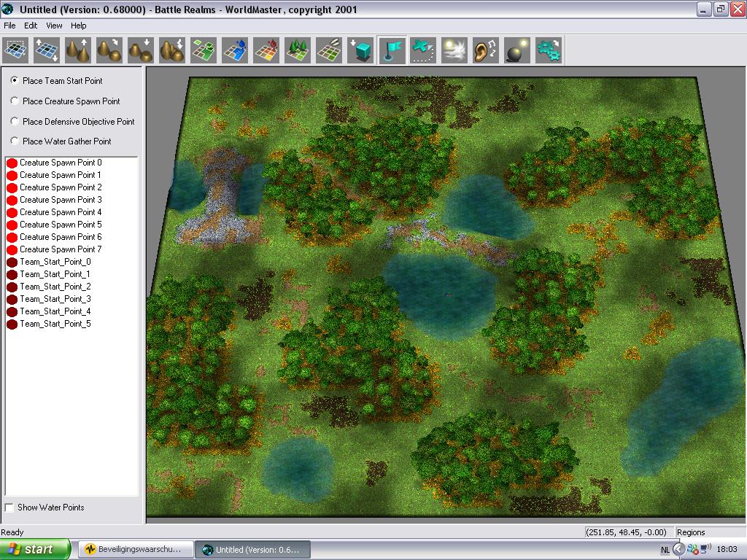Screen dimensions: 747x560
Task: Select the grid selection tool with dashed outline
Action: [x=15, y=50]
